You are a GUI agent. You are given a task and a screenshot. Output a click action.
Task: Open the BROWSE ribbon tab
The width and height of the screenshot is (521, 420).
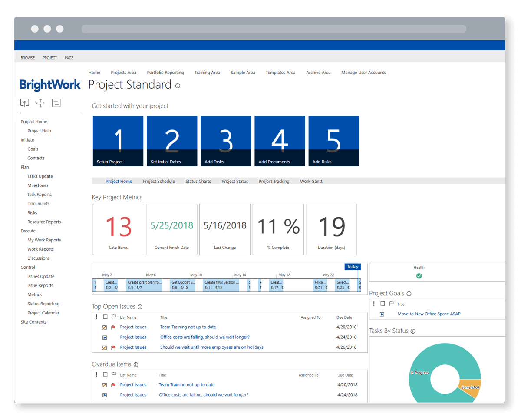pyautogui.click(x=28, y=58)
